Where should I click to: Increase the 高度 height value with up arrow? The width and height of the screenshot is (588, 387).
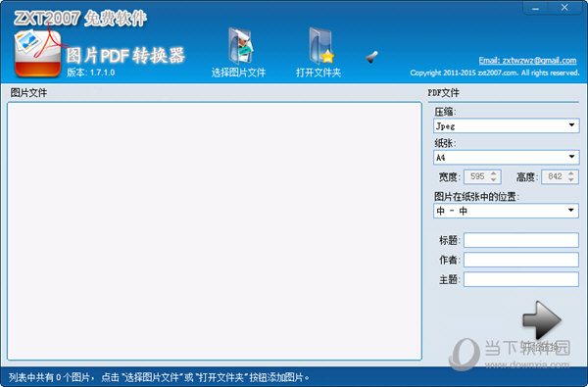(x=570, y=173)
